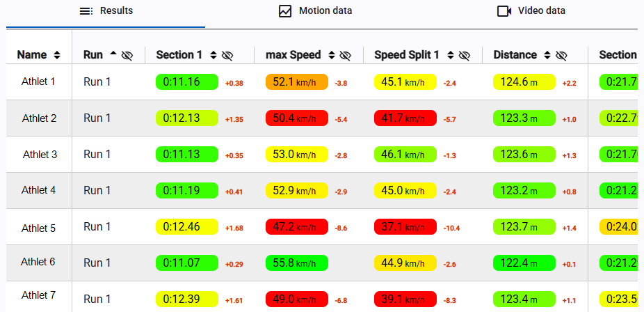This screenshot has height=312, width=644.
Task: Click the 0:12.46 Section 1 value
Action: (x=187, y=227)
